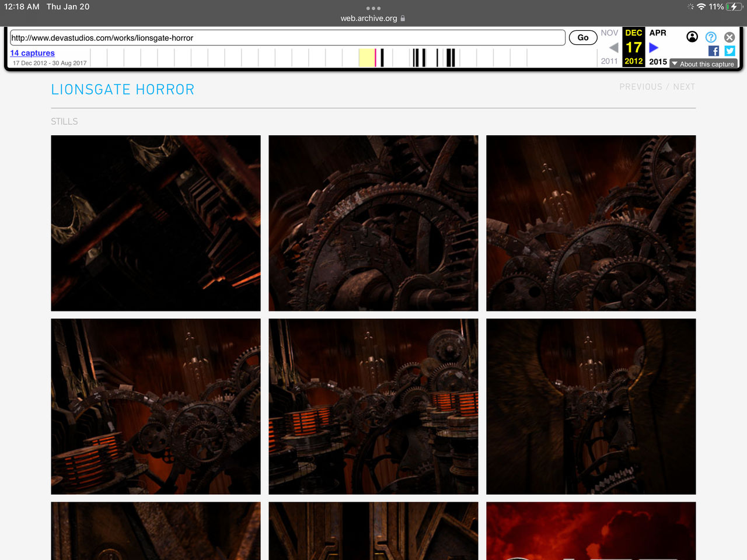Tap the battery status indicator
The image size is (747, 560).
click(734, 6)
